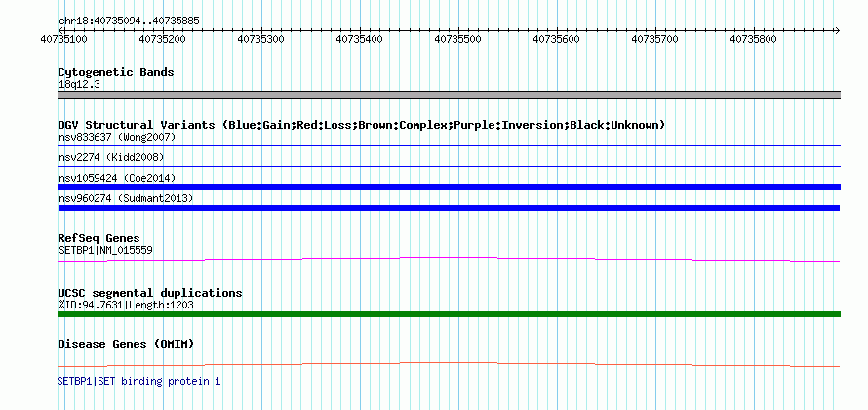Click the orange OMIM disease gene line
This screenshot has height=410, width=868.
coord(449,364)
